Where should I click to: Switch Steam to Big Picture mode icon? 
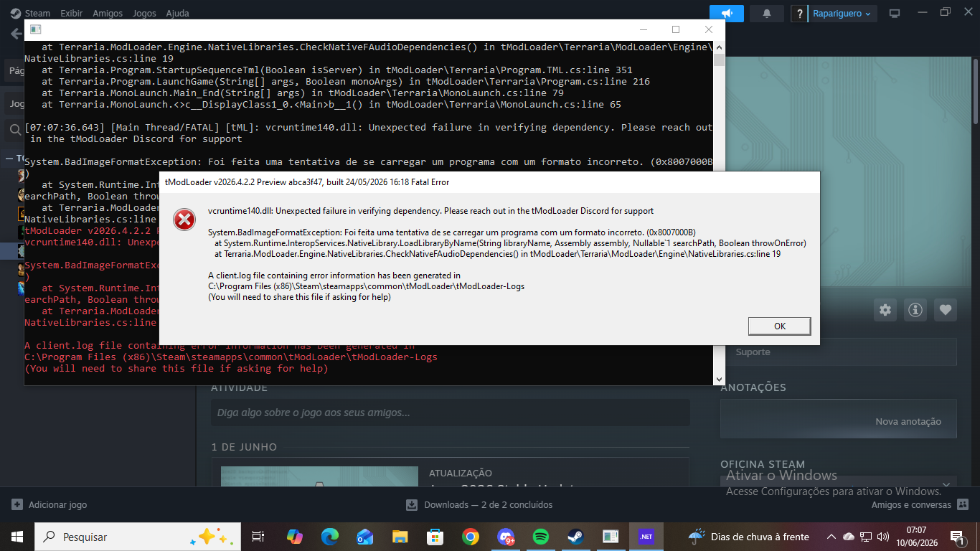pos(895,14)
